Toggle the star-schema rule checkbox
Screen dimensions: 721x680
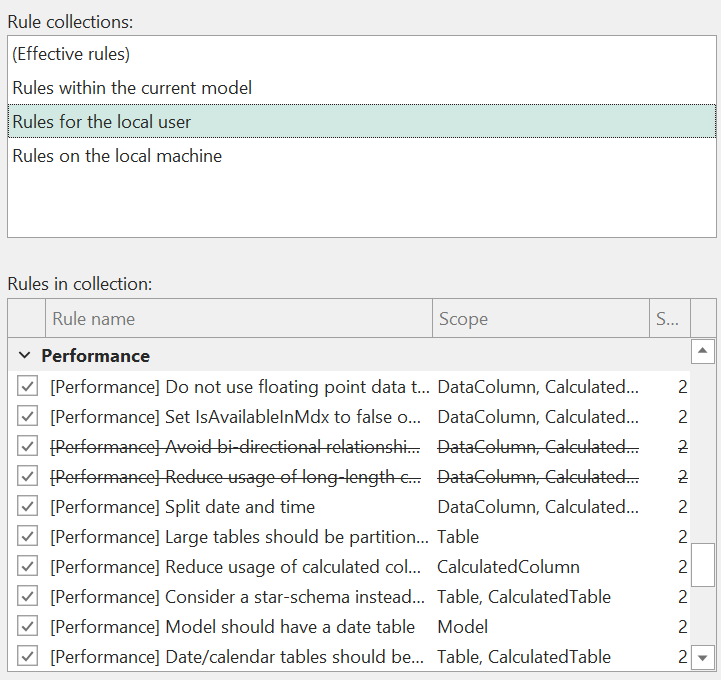click(x=27, y=597)
